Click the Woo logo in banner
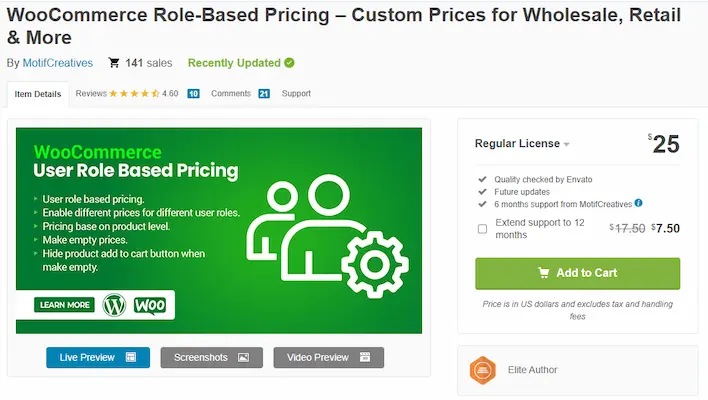 tap(150, 304)
